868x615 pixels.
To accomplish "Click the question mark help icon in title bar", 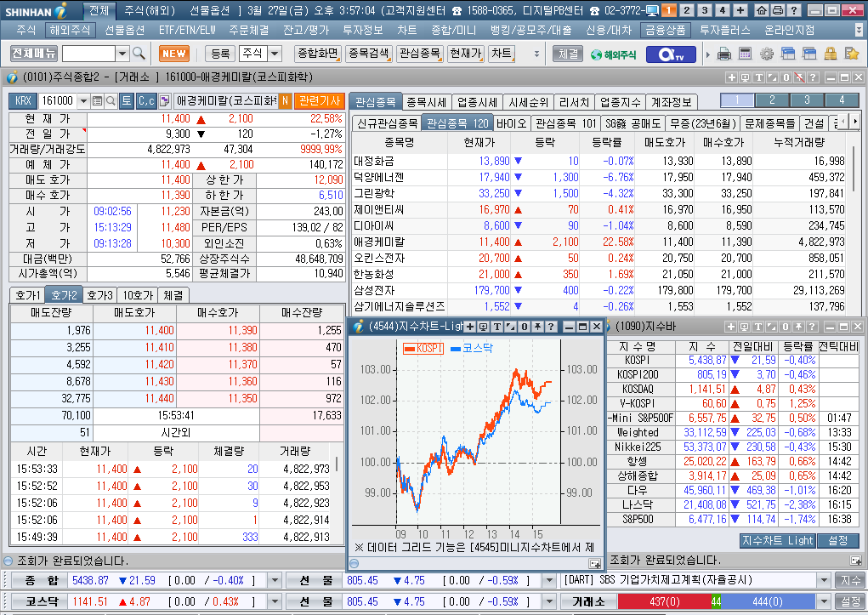I will [x=794, y=10].
